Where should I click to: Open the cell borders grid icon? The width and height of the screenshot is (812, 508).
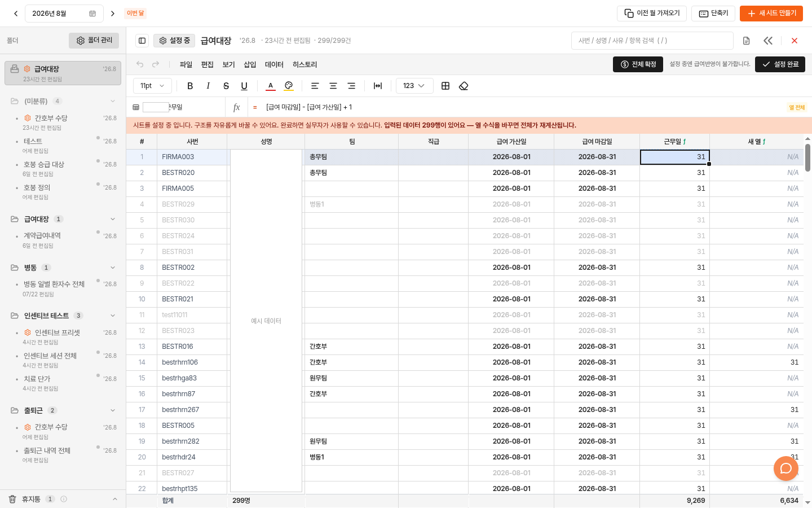(x=445, y=86)
